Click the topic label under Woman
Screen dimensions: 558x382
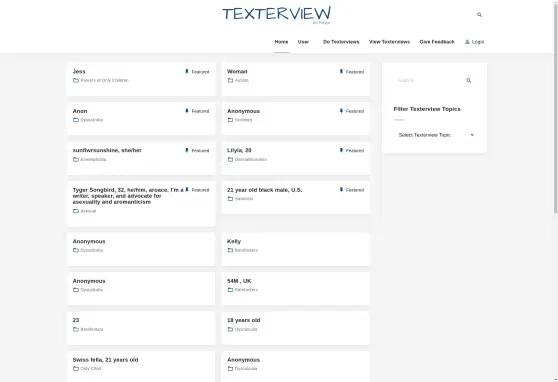241,80
